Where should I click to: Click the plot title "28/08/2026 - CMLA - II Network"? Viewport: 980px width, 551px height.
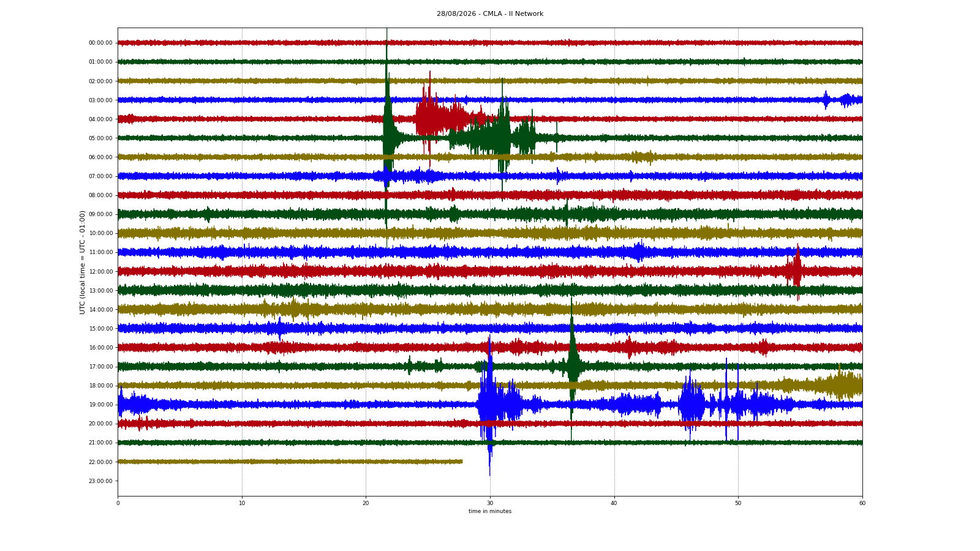[490, 14]
